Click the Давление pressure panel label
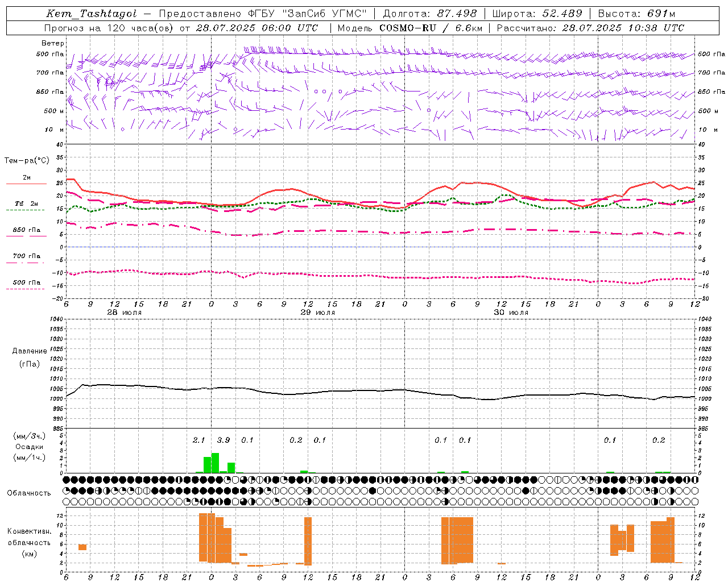Image resolution: width=728 pixels, height=582 pixels. click(x=30, y=351)
